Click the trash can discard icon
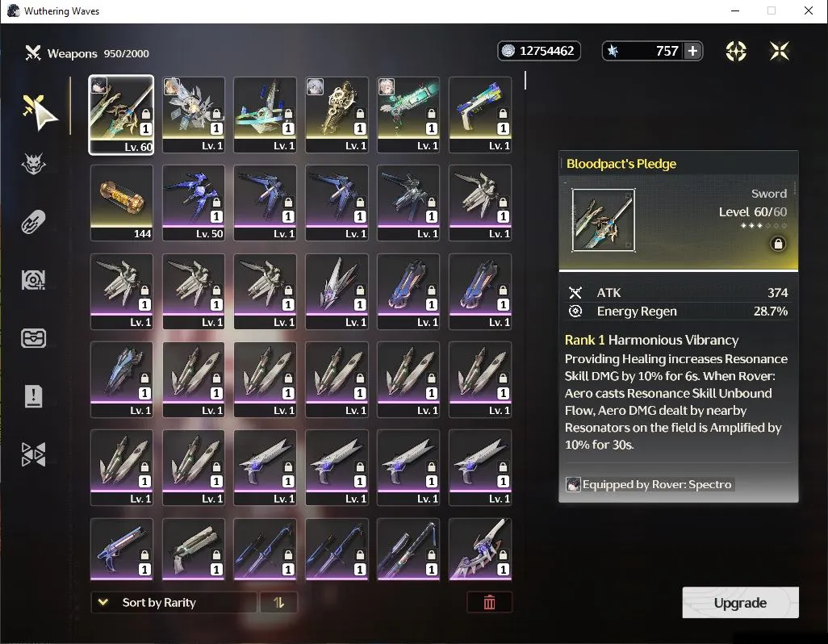Image resolution: width=828 pixels, height=644 pixels. tap(489, 602)
